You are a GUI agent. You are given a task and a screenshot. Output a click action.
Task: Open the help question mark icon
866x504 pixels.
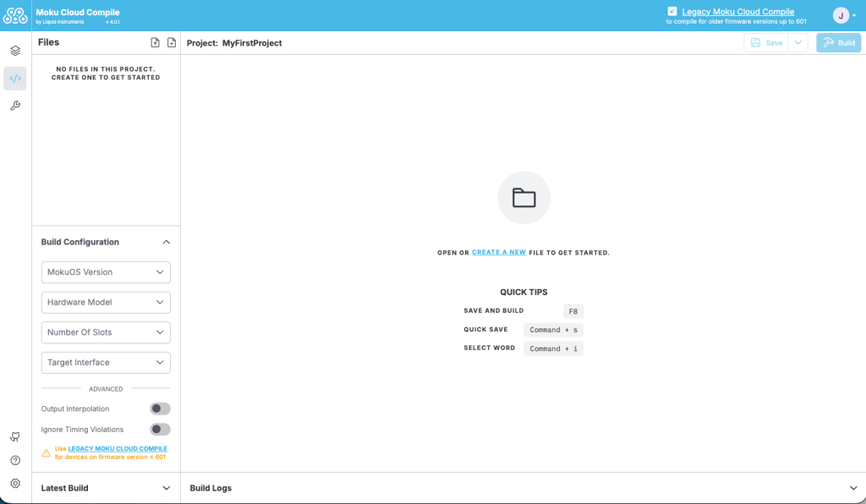[x=15, y=461]
